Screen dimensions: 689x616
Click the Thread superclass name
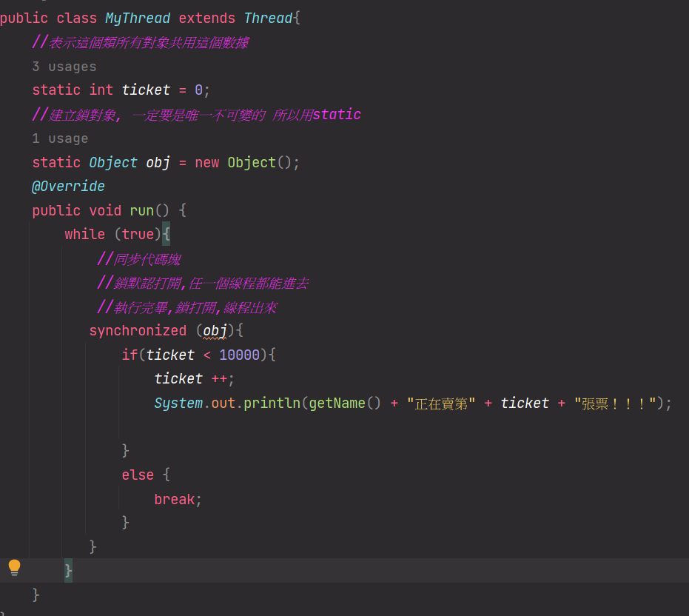tap(268, 18)
